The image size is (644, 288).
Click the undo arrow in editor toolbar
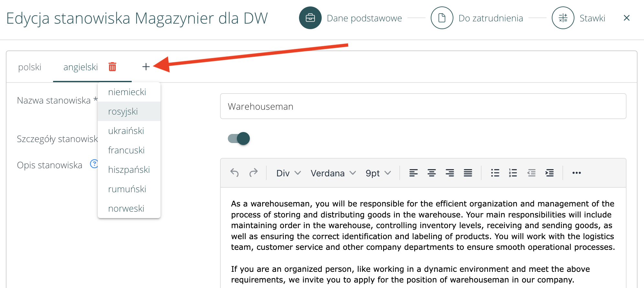click(235, 173)
